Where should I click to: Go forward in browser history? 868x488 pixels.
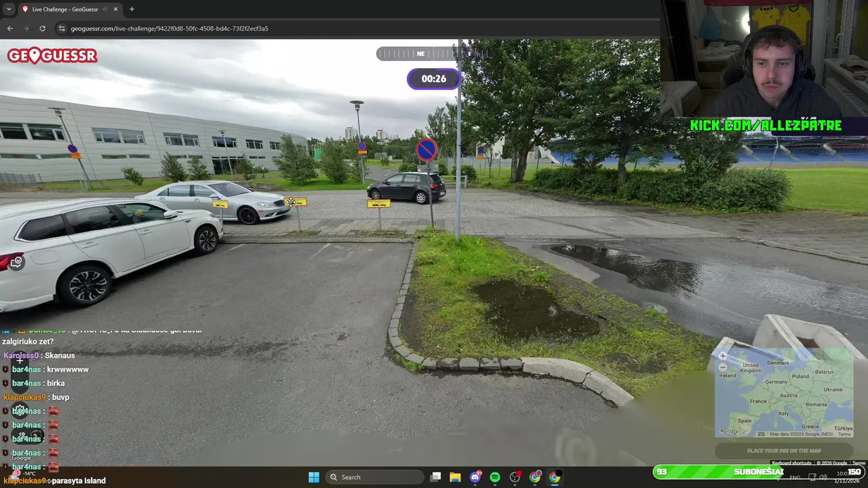pyautogui.click(x=26, y=28)
